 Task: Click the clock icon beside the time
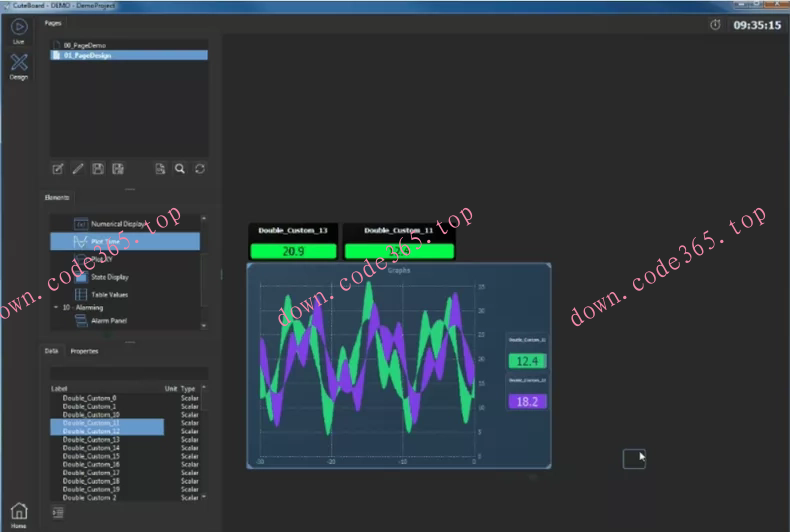click(715, 25)
